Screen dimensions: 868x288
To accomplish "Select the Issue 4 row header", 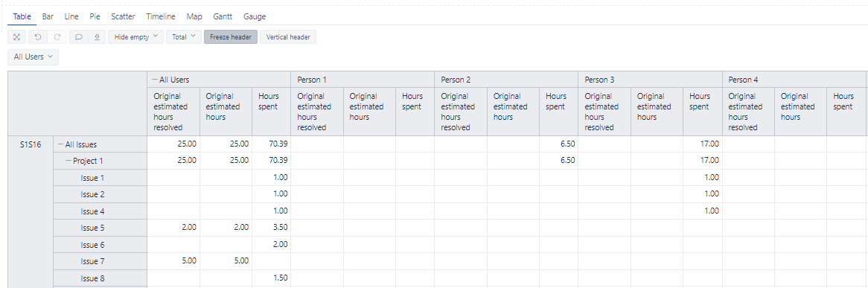I will point(100,211).
